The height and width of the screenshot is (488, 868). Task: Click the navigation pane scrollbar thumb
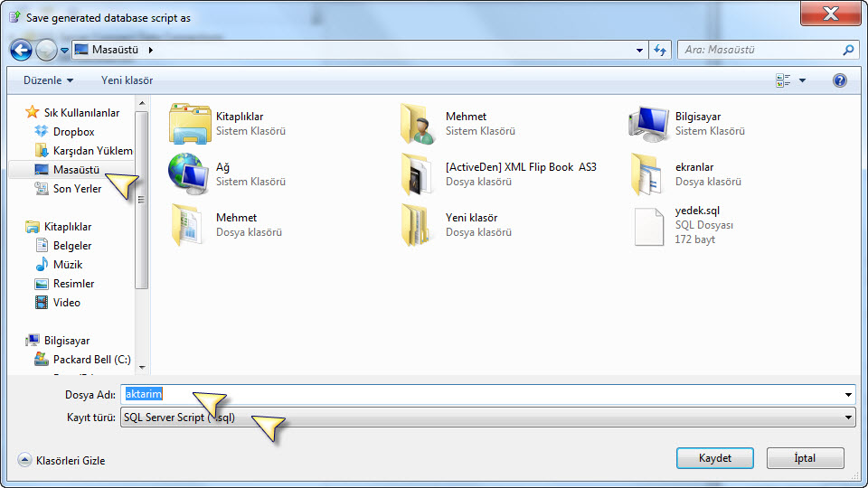click(x=142, y=200)
